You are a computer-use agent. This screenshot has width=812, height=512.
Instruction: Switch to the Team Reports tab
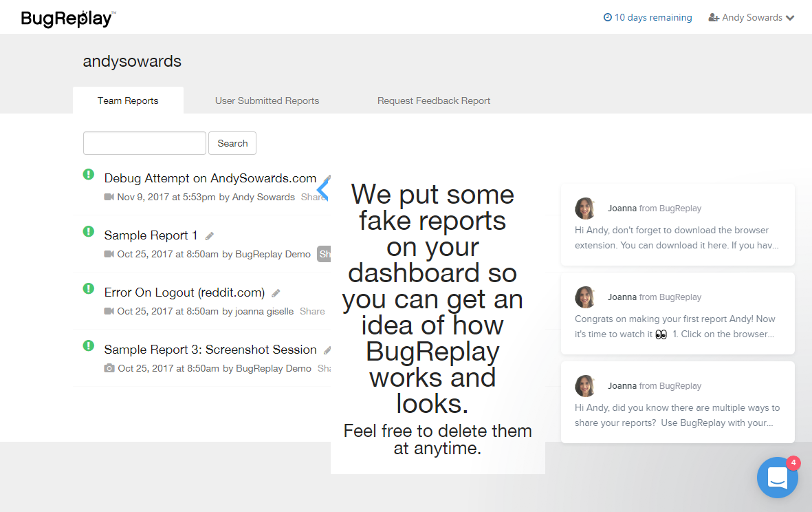click(128, 100)
